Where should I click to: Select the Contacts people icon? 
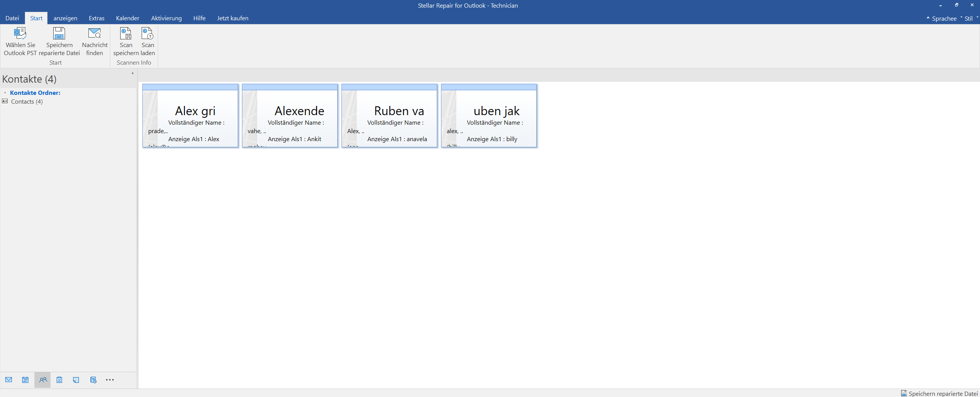pos(43,380)
